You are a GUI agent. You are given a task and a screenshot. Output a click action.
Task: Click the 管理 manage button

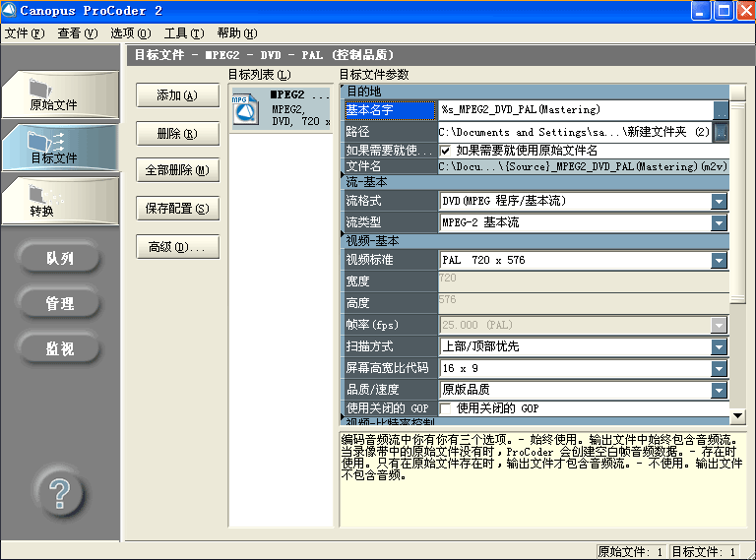(x=60, y=303)
